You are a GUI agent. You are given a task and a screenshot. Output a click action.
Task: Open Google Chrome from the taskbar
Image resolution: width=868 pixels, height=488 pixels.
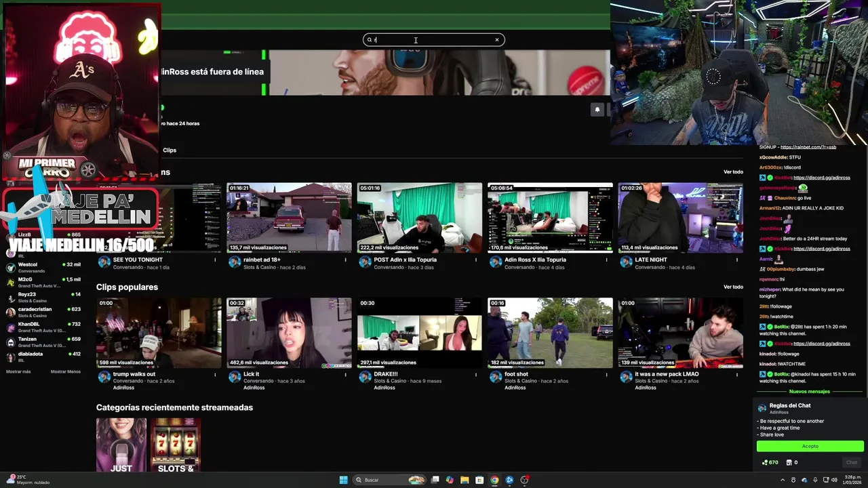coord(494,480)
